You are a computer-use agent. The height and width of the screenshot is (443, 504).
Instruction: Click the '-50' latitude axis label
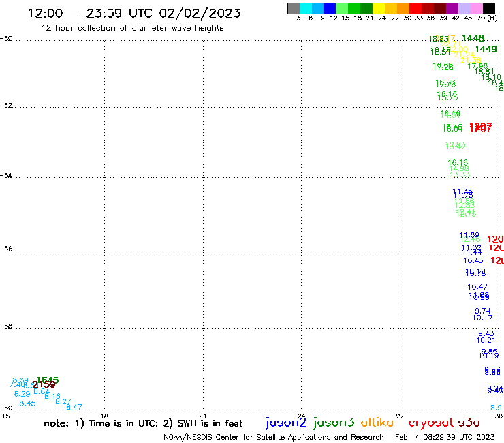[6, 39]
